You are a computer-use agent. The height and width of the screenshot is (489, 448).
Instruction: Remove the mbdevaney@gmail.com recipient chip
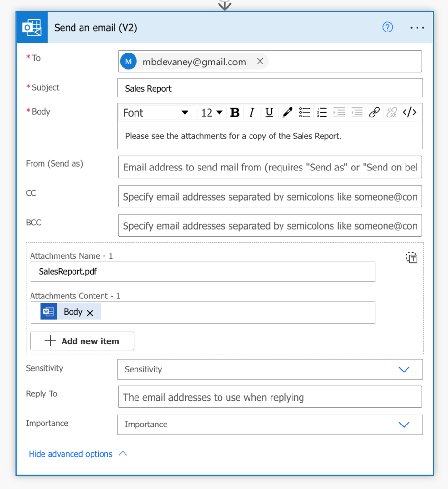(x=260, y=61)
